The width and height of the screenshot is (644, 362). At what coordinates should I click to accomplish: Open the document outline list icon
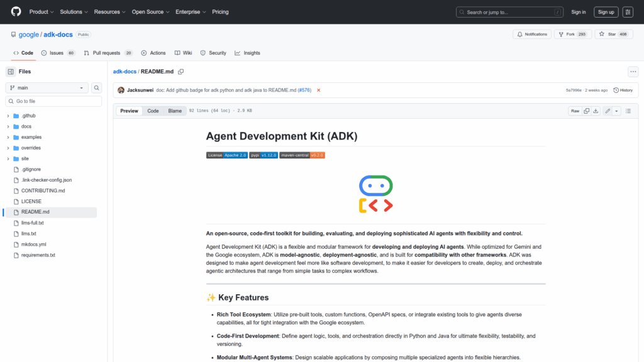pos(628,111)
